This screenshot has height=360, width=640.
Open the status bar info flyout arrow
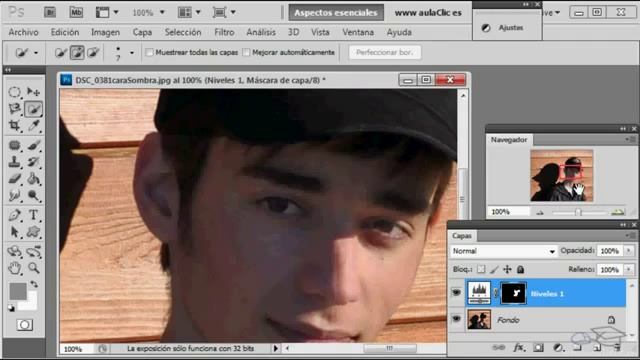click(x=276, y=348)
